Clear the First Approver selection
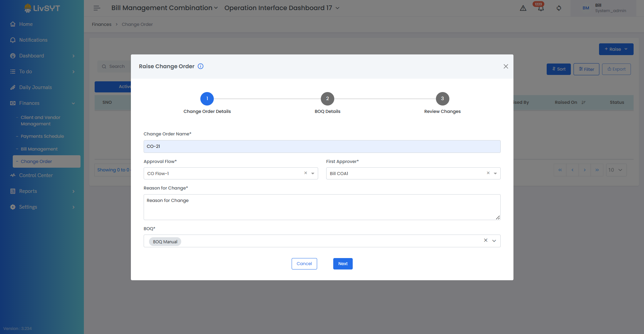 [x=488, y=173]
